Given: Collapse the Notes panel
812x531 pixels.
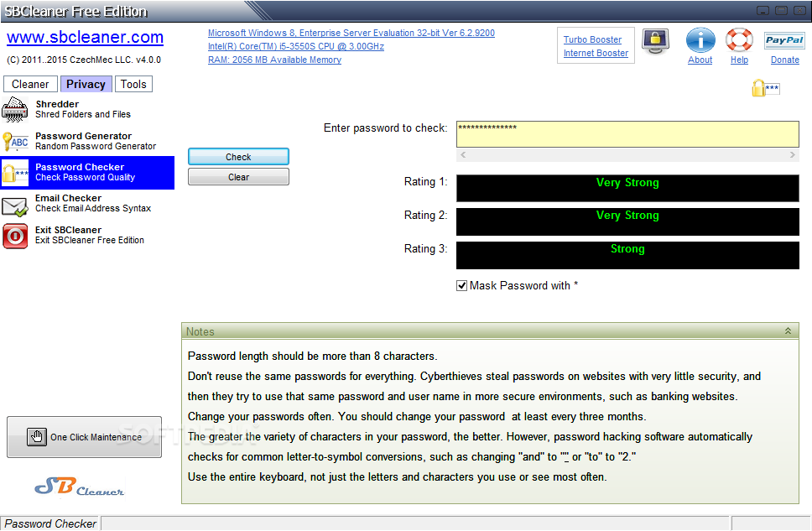Looking at the screenshot, I should [x=788, y=331].
